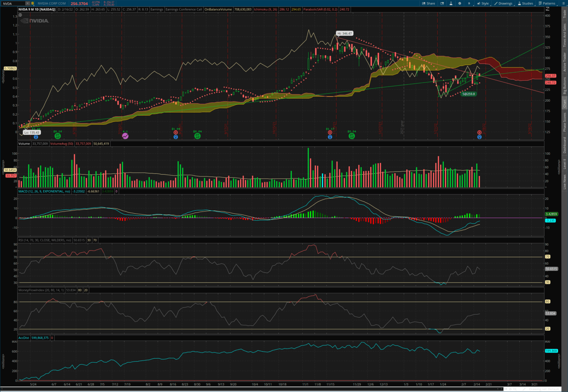Screen dimensions: 568x392
Task: Click the 53.834 MoneyFlowIndex axis tag
Action: [x=551, y=313]
